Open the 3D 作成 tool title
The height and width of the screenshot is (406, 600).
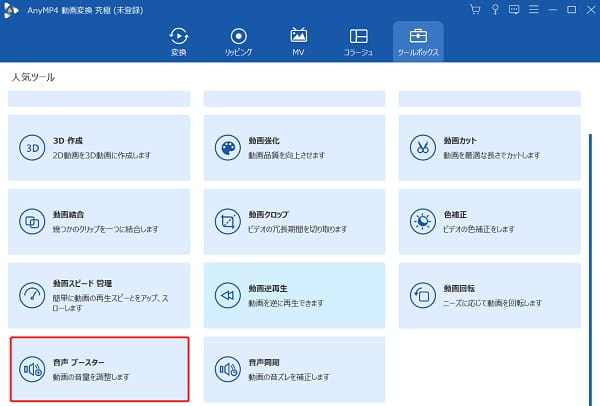[x=68, y=140]
